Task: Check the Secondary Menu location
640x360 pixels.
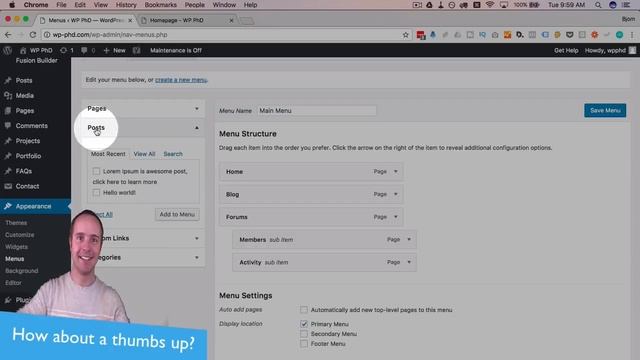Action: click(304, 334)
